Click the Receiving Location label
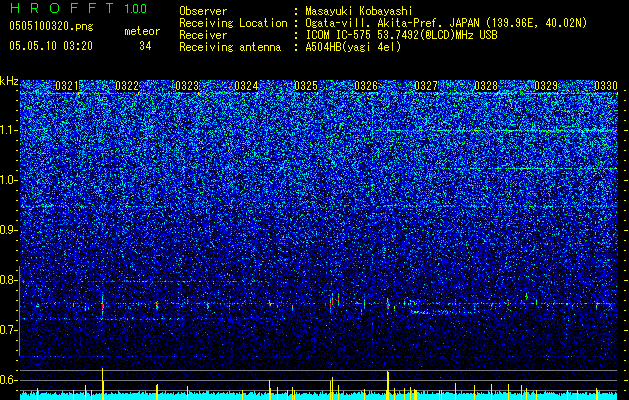Image resolution: width=629 pixels, height=400 pixels. [233, 23]
